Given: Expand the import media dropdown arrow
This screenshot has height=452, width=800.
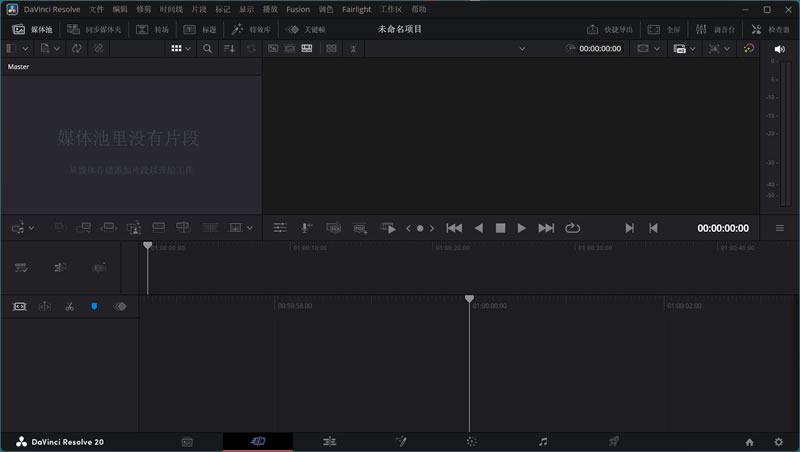Looking at the screenshot, I should point(57,48).
